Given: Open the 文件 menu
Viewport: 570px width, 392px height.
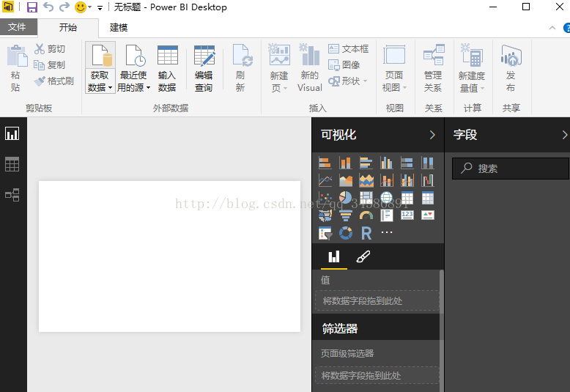Looking at the screenshot, I should tap(18, 27).
